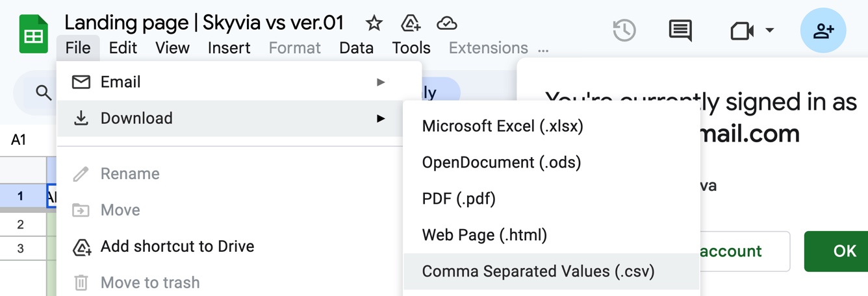Image resolution: width=868 pixels, height=296 pixels.
Task: Click the Email envelope icon
Action: click(81, 82)
